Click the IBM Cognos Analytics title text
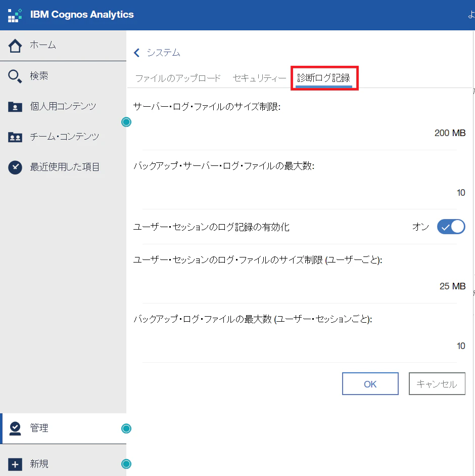Screen dimensions: 475x476 [82, 15]
